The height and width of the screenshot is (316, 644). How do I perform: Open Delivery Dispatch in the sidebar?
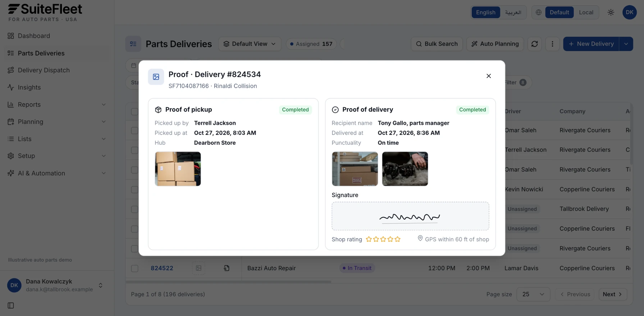coord(57,70)
